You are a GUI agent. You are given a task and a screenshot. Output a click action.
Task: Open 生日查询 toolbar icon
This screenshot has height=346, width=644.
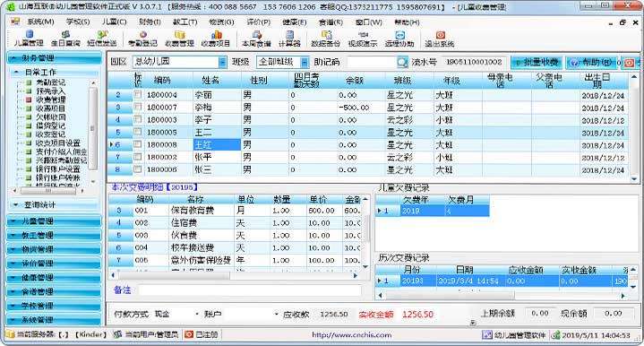coord(65,39)
